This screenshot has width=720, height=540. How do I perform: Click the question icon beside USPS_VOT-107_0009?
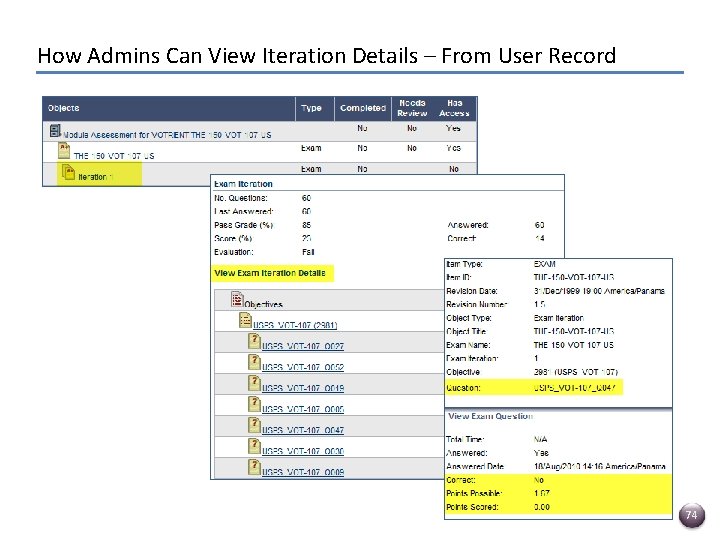(x=254, y=467)
